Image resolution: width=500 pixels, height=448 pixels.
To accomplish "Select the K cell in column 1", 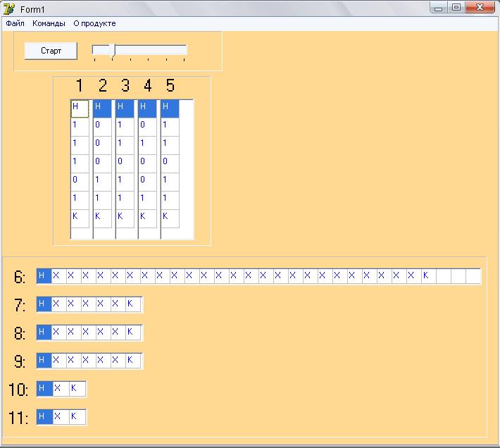I will [80, 219].
